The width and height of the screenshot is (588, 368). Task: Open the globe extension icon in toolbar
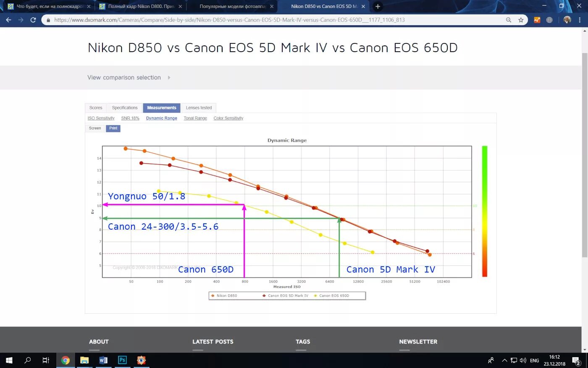(x=549, y=20)
